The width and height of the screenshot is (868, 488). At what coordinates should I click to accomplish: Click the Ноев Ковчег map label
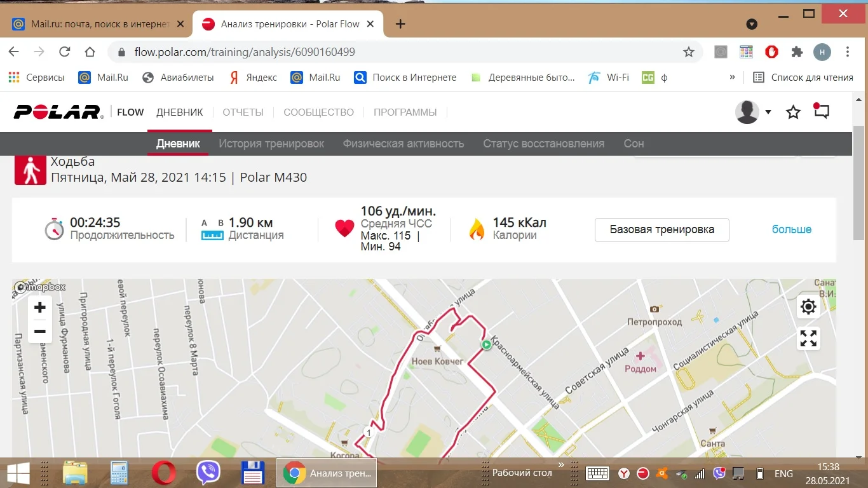pyautogui.click(x=438, y=362)
